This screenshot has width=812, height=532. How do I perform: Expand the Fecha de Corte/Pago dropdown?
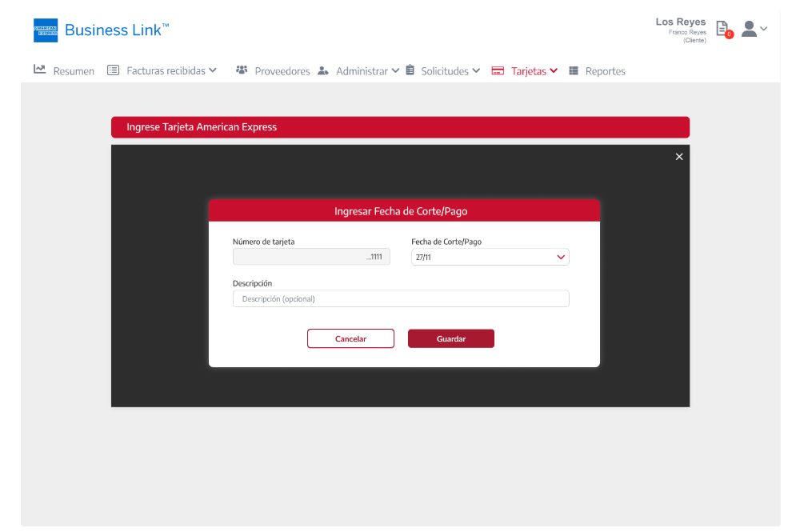point(560,258)
